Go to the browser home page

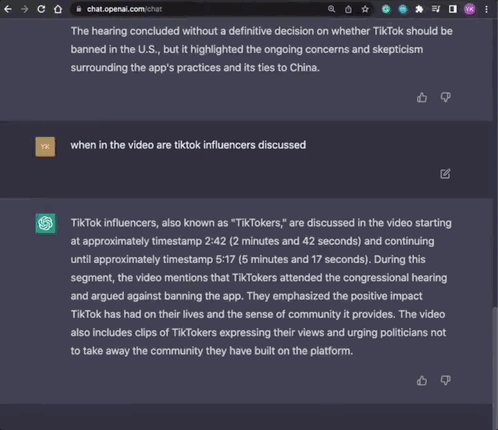58,9
